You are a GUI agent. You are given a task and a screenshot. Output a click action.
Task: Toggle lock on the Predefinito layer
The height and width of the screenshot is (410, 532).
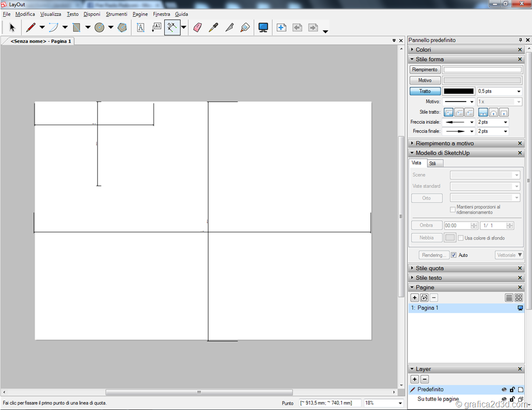pyautogui.click(x=512, y=390)
